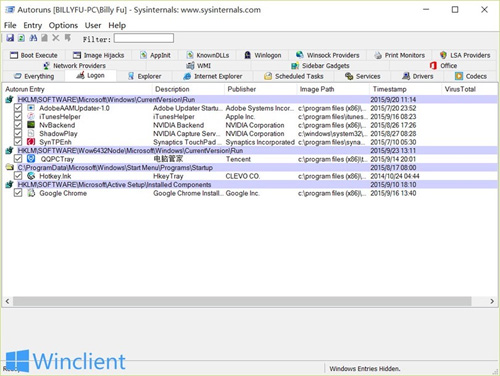Image resolution: width=500 pixels, height=376 pixels.
Task: Open the Sidebar Gadgets tab
Action: click(320, 65)
